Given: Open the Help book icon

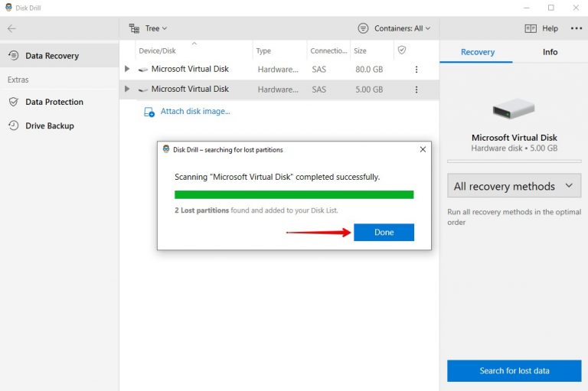Looking at the screenshot, I should [531, 28].
